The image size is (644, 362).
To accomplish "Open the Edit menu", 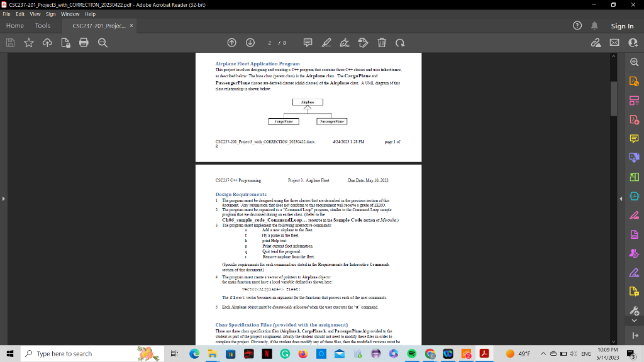I will click(20, 14).
